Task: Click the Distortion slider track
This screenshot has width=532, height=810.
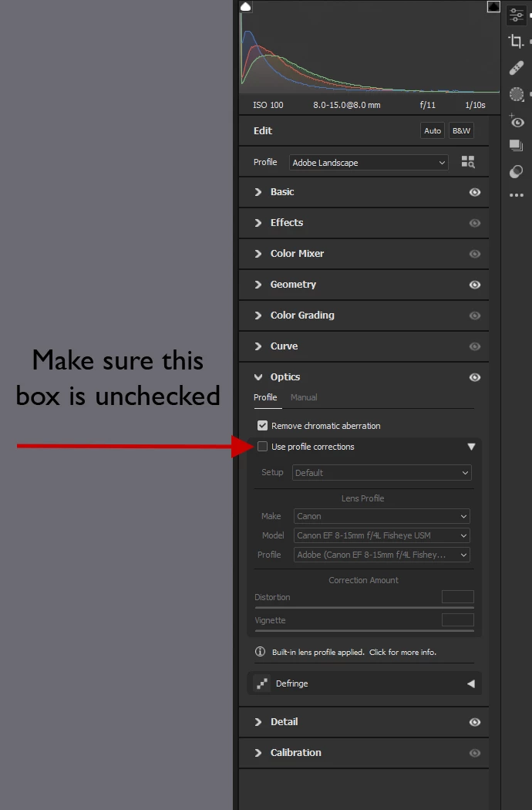Action: click(364, 608)
